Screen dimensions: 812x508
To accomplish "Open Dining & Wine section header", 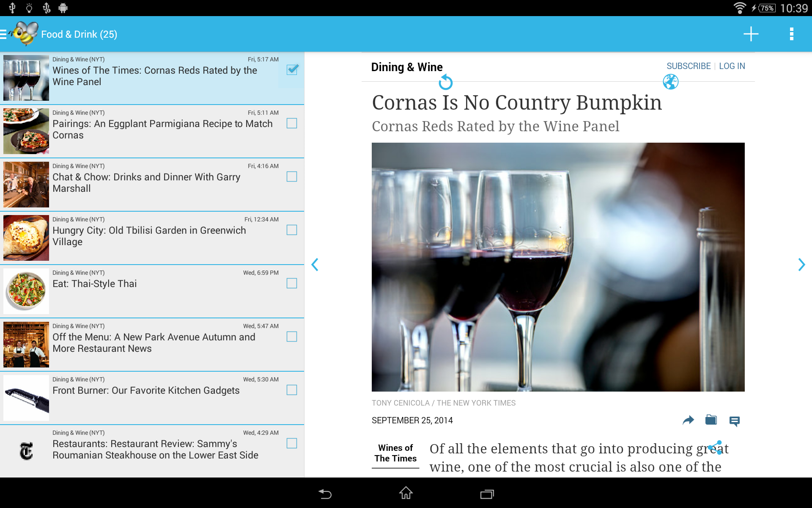I will pos(407,67).
